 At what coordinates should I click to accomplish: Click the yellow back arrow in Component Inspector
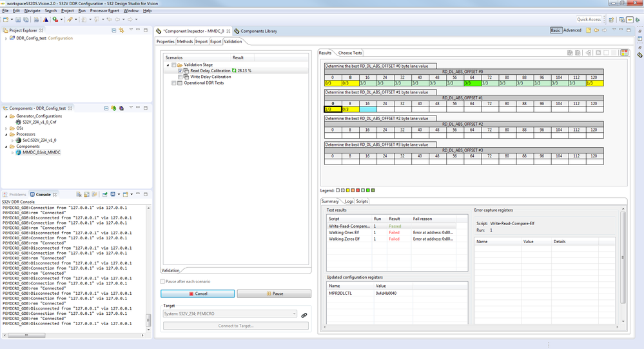click(x=596, y=30)
